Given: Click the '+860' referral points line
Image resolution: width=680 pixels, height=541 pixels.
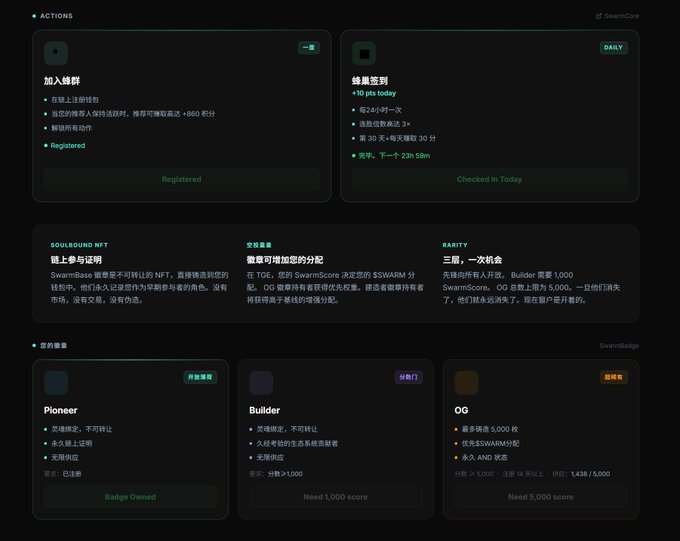Looking at the screenshot, I should (x=133, y=114).
